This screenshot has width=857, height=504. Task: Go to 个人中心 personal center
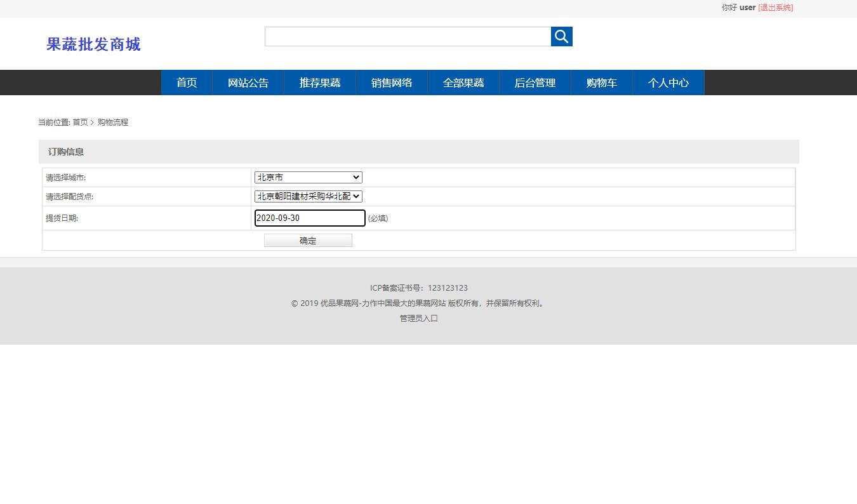point(668,83)
